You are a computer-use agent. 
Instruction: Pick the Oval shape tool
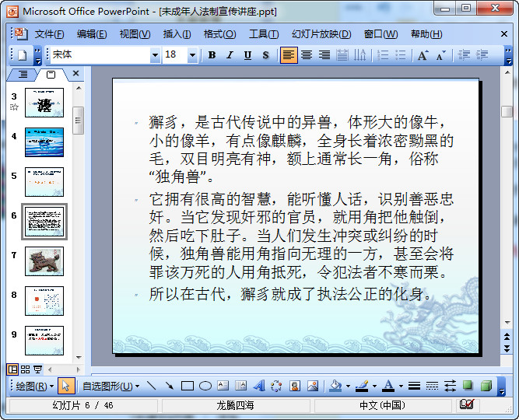(x=205, y=386)
